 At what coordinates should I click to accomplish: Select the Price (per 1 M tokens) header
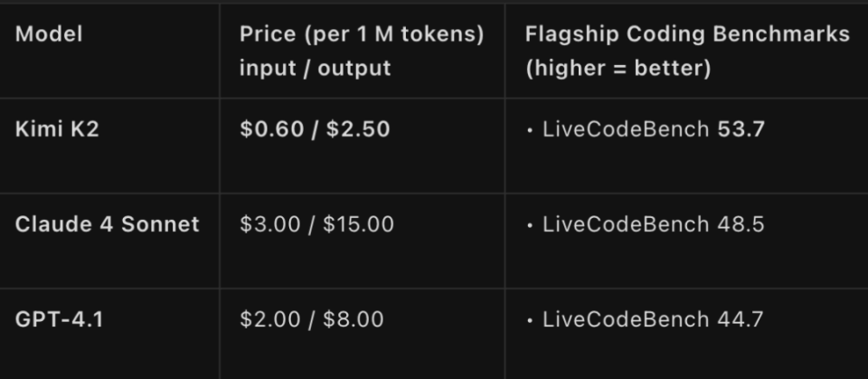click(361, 34)
